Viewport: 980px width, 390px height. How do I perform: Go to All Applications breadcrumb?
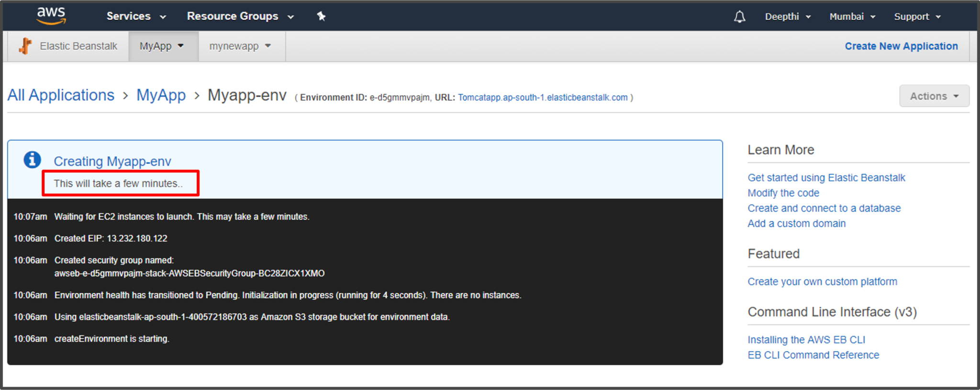point(61,95)
